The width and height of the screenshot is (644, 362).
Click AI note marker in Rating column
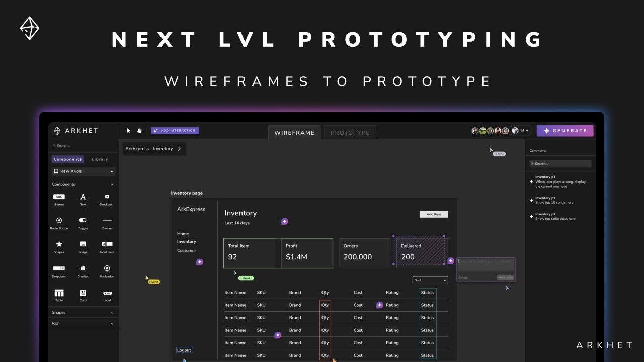coord(380,305)
